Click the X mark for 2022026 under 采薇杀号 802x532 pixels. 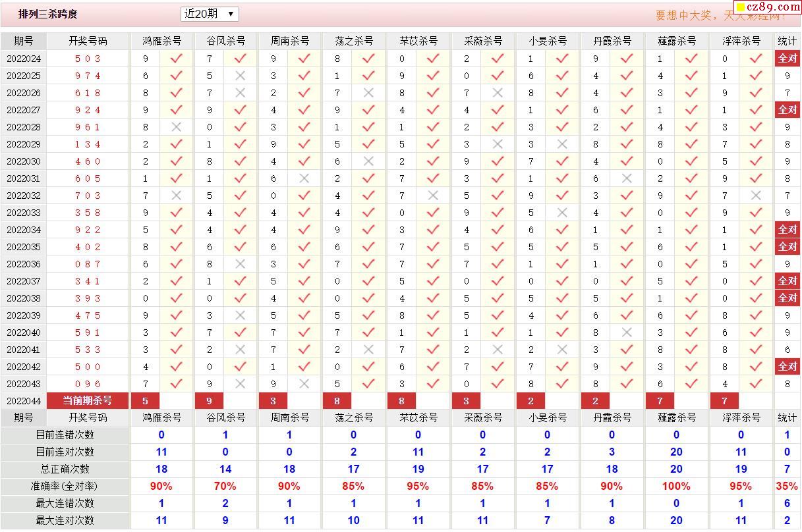click(x=498, y=93)
